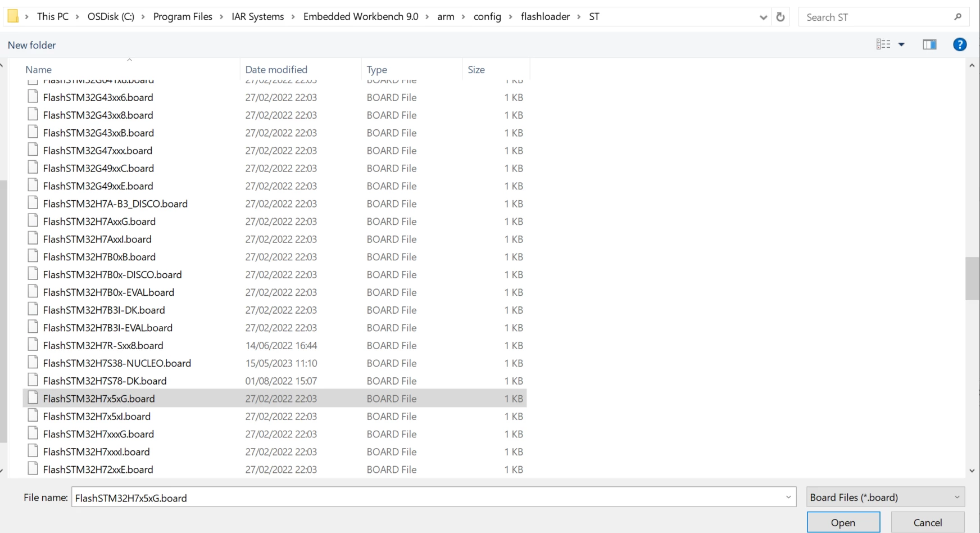Image resolution: width=980 pixels, height=533 pixels.
Task: Select FlashSTM32G49xxE.board file
Action: (x=275, y=186)
